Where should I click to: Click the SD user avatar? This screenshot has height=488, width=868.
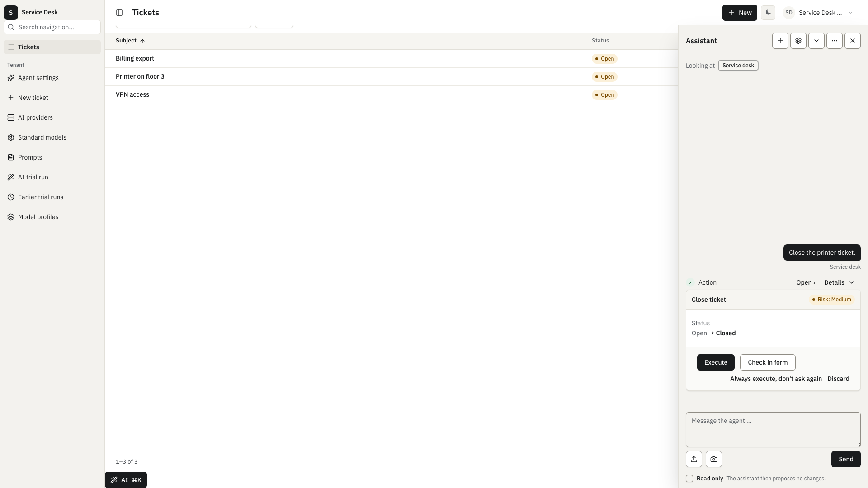coord(789,13)
